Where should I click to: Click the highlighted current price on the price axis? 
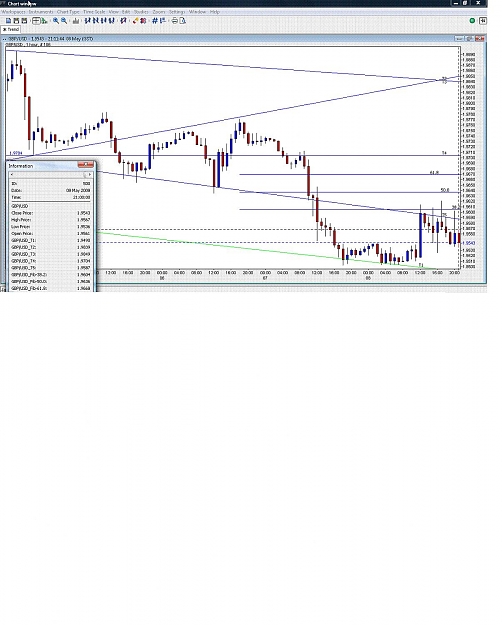471,243
